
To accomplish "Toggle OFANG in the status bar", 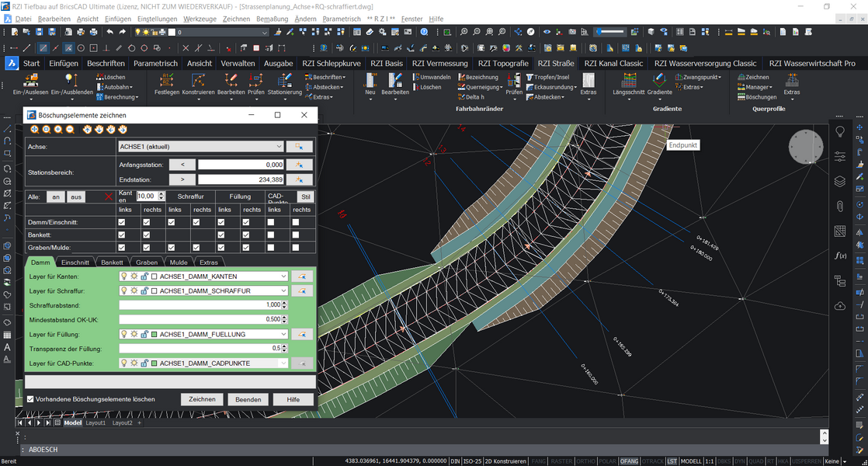I will [629, 461].
